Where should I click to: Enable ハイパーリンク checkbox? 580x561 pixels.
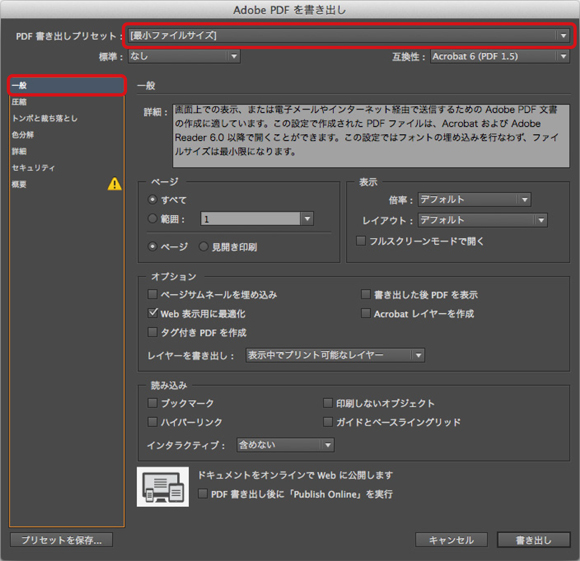(x=152, y=422)
